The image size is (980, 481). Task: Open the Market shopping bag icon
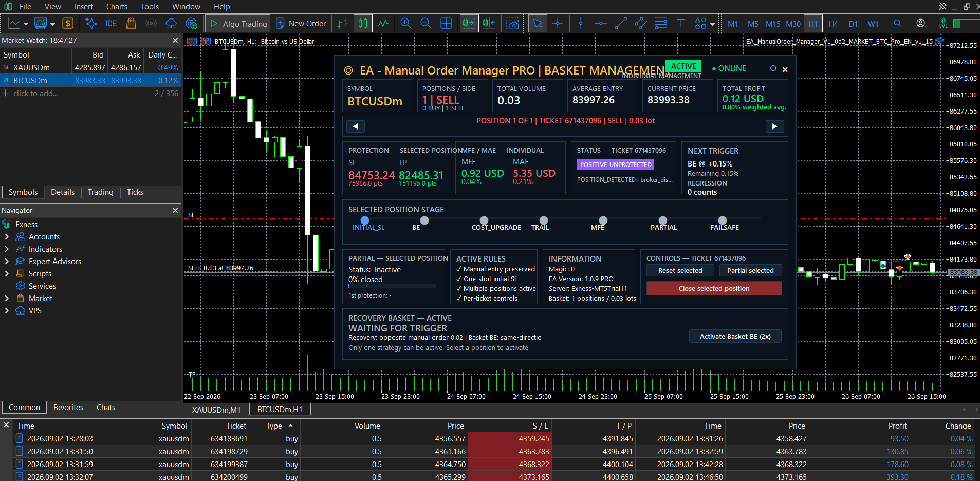tap(131, 24)
